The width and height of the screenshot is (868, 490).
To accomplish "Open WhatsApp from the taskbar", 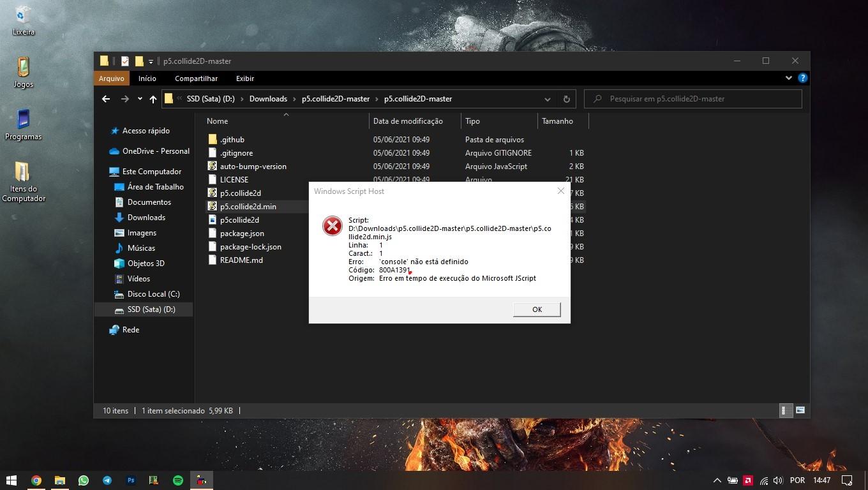I will [x=84, y=480].
